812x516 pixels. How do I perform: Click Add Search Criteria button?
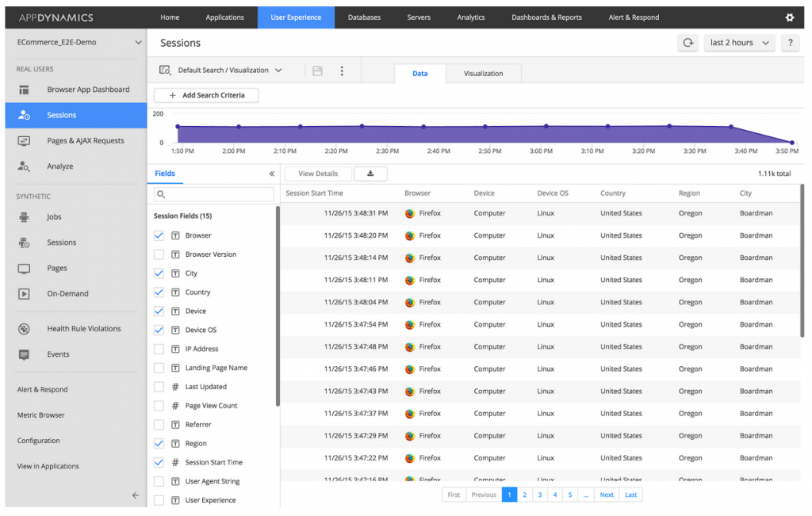(x=206, y=95)
